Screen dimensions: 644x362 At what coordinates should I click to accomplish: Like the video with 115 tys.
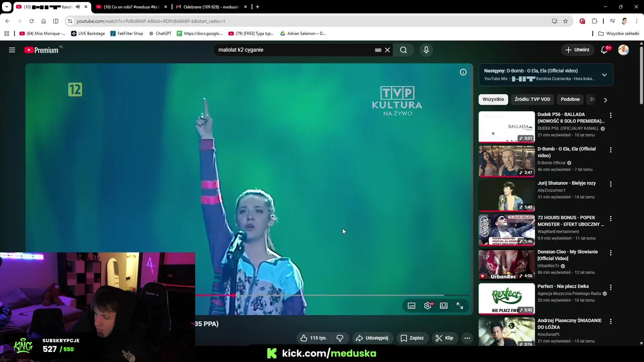(x=313, y=338)
